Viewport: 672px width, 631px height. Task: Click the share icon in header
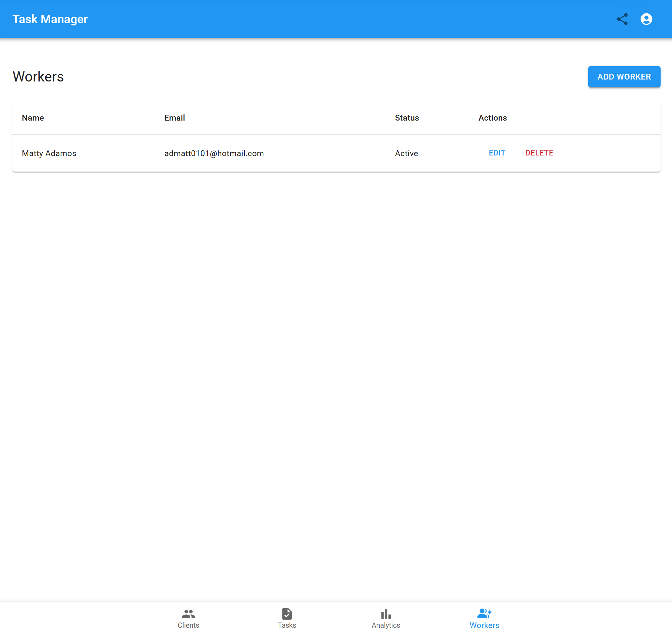tap(622, 19)
